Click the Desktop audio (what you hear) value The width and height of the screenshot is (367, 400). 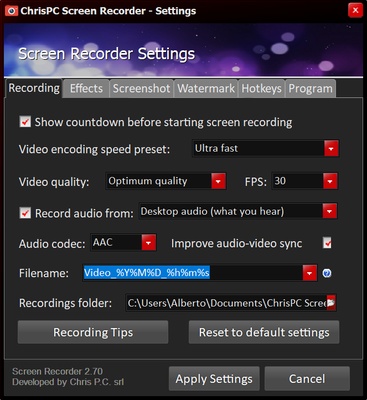tap(212, 211)
